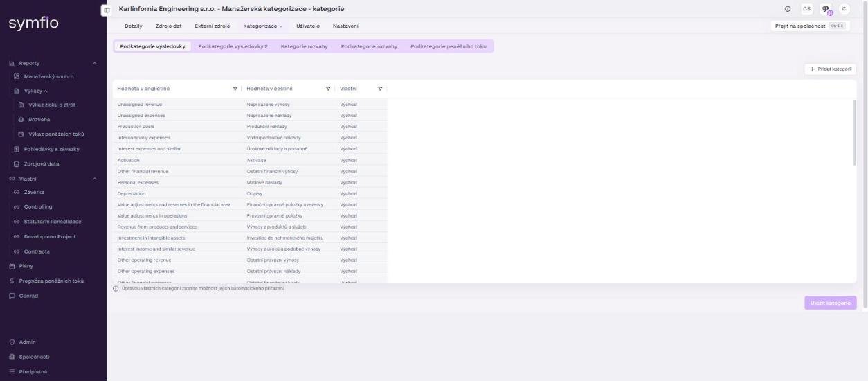
Task: Go to the Externí zdroje tab
Action: pos(212,26)
